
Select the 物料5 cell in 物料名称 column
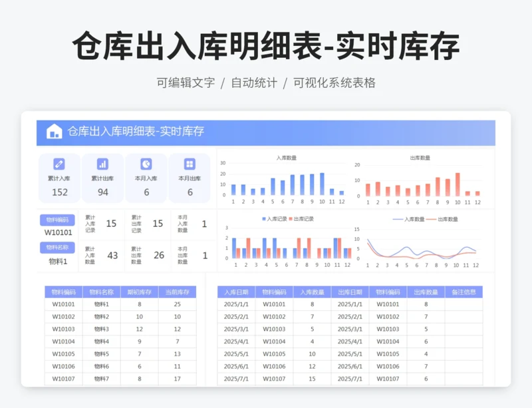click(x=102, y=354)
